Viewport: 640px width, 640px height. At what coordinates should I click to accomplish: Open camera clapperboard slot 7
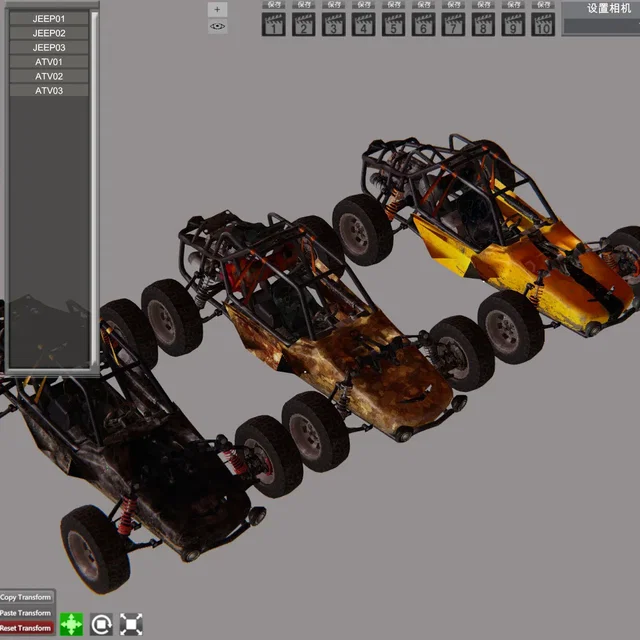point(453,24)
